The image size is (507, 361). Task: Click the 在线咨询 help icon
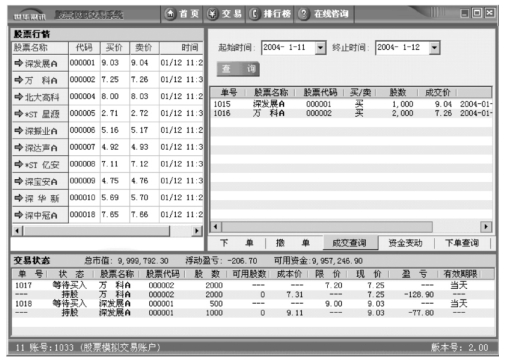point(303,14)
